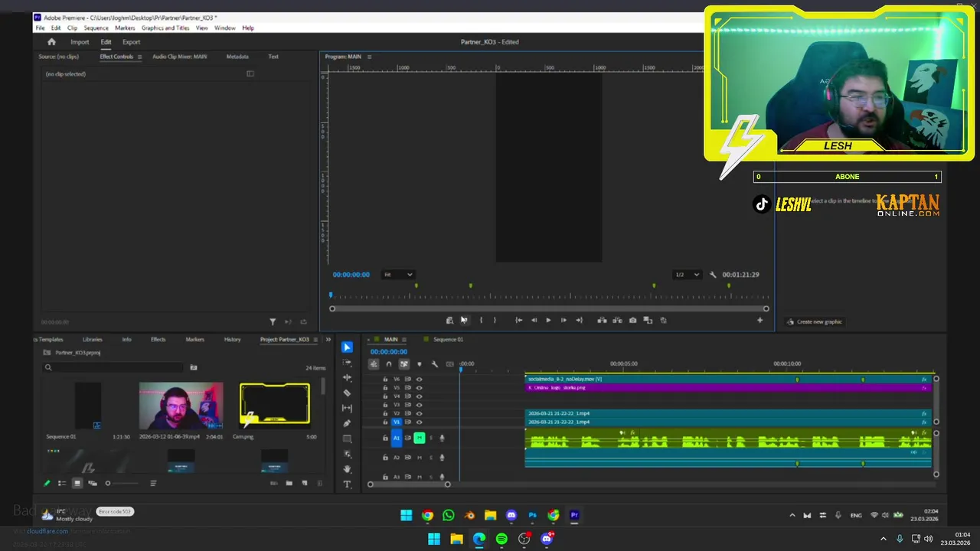Screen dimensions: 980x551
Task: Select the Pen tool
Action: point(347,423)
